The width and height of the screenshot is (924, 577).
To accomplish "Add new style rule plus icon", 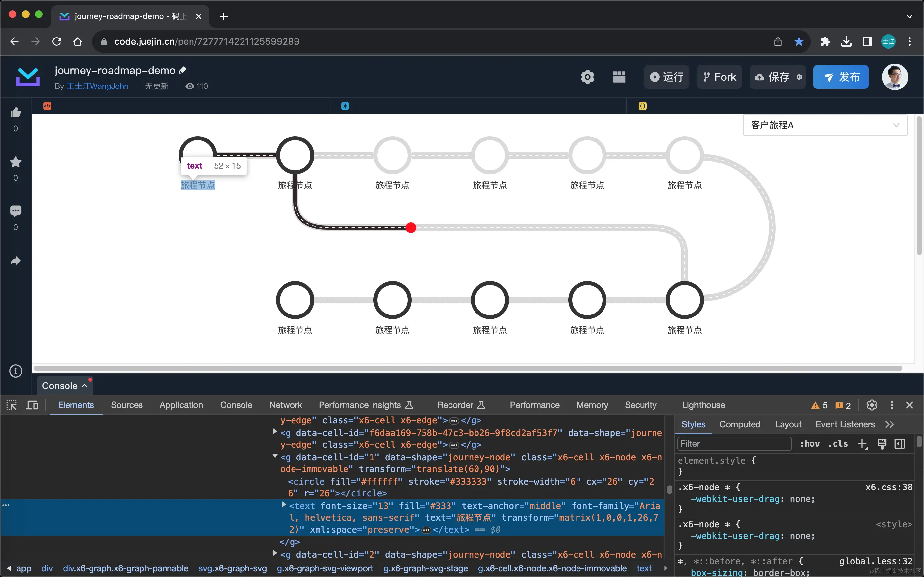I will (x=862, y=444).
